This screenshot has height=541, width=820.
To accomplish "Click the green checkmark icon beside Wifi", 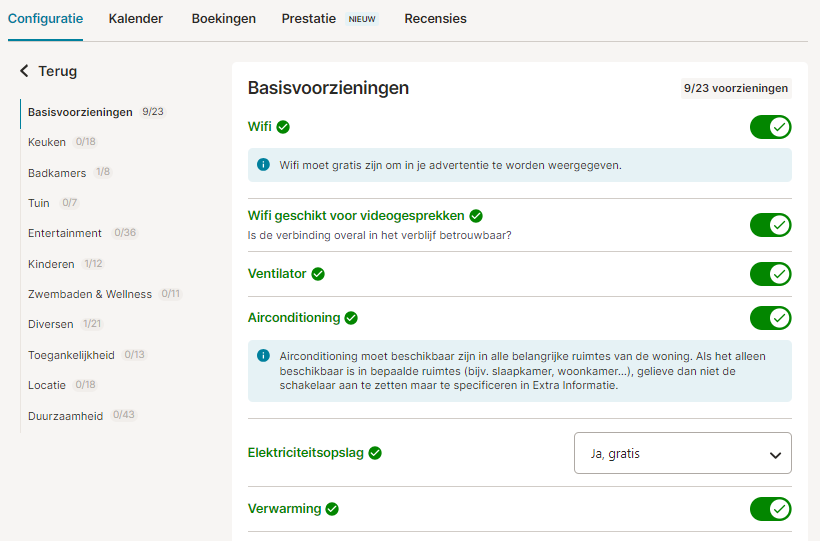I will click(x=283, y=127).
